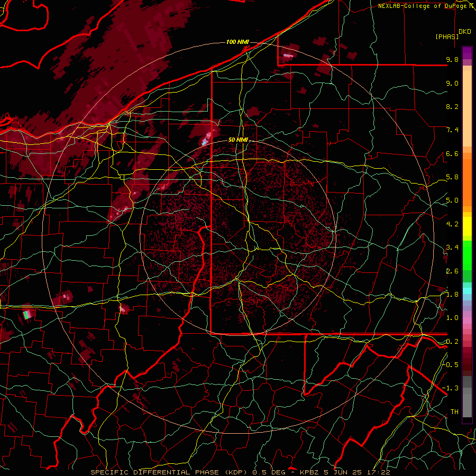This screenshot has width=476, height=476.
Task: Click the "KPBZ" radar site identifier in caption
Action: click(310, 472)
